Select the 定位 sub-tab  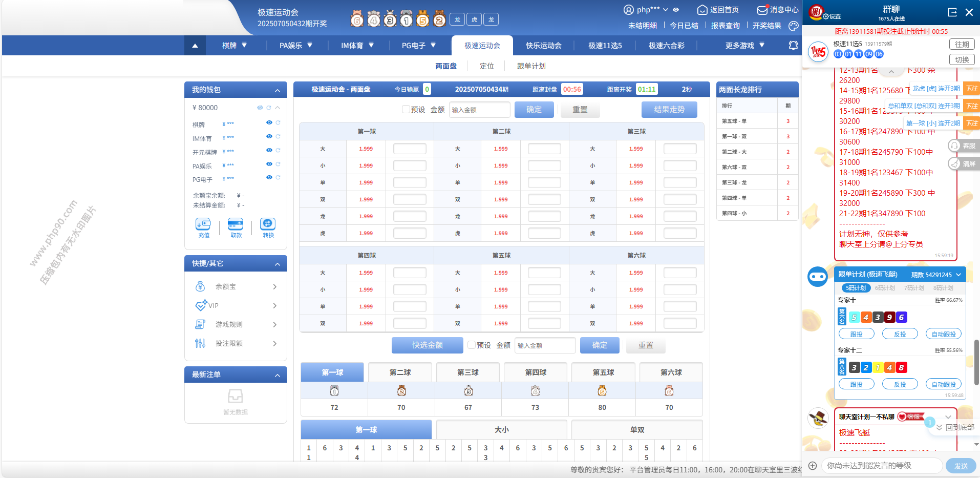486,66
